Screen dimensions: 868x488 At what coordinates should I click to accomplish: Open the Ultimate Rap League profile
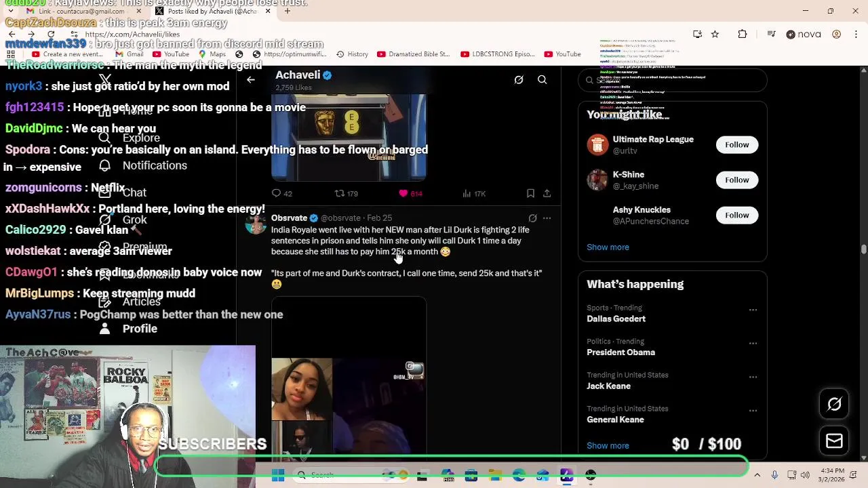[x=653, y=140]
